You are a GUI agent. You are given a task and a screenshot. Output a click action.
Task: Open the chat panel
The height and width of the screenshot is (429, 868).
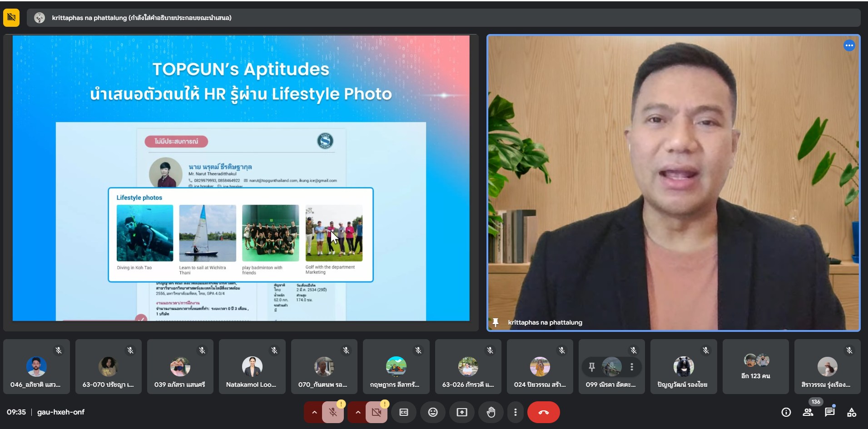click(830, 412)
